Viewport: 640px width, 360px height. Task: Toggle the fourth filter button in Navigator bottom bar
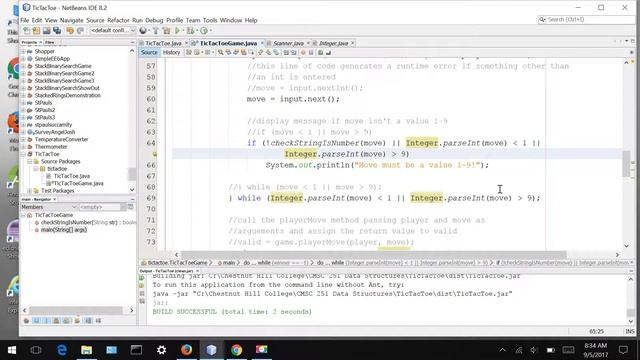coord(57,321)
